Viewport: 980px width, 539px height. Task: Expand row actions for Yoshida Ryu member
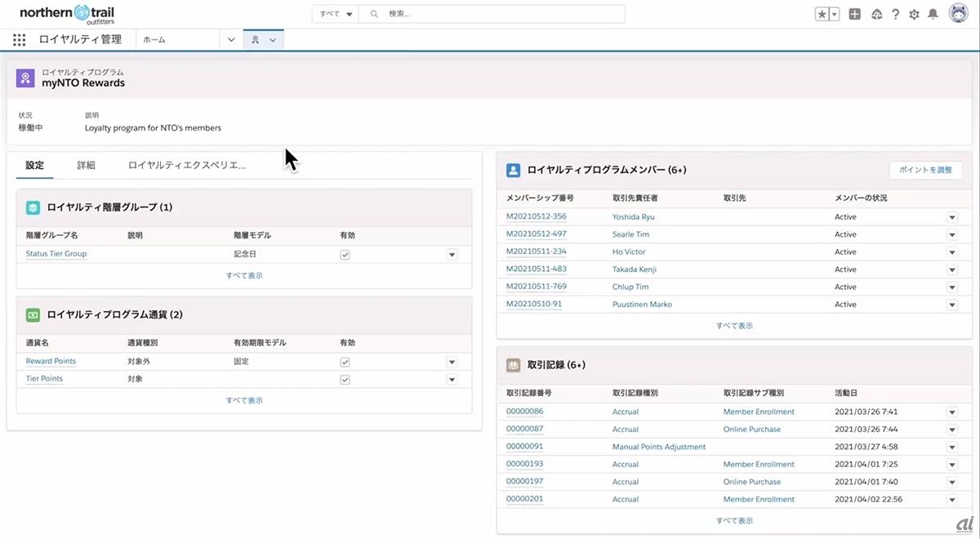pyautogui.click(x=951, y=217)
